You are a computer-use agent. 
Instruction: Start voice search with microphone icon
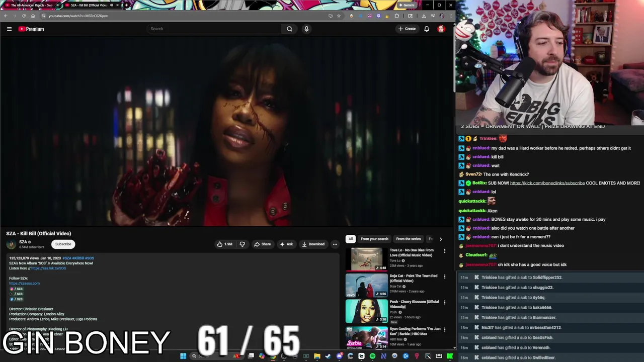point(306,29)
